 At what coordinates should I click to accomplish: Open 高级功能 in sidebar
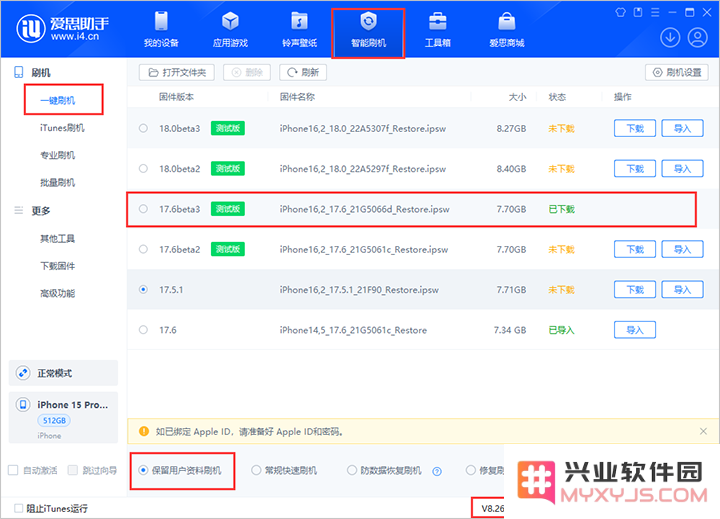click(57, 293)
